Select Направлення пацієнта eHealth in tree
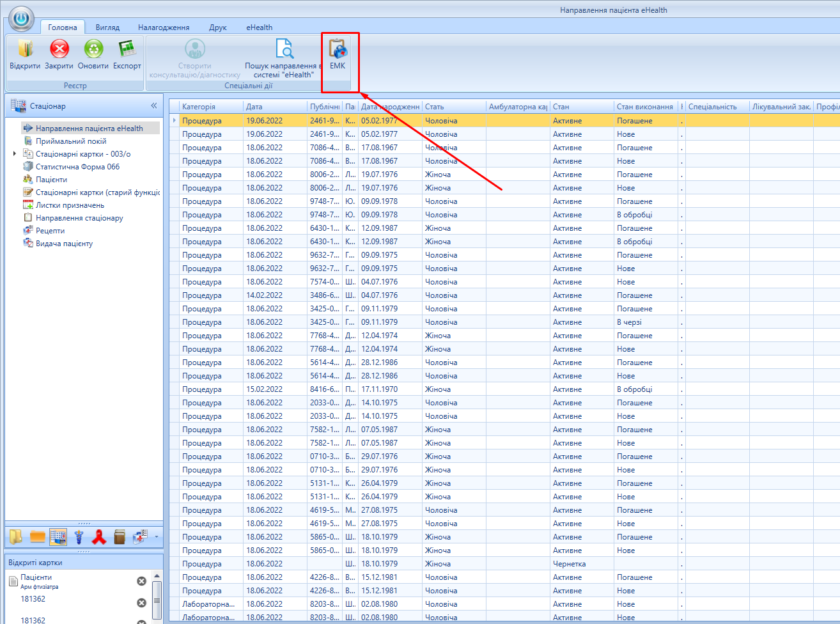Image resolution: width=840 pixels, height=624 pixels. [x=89, y=129]
